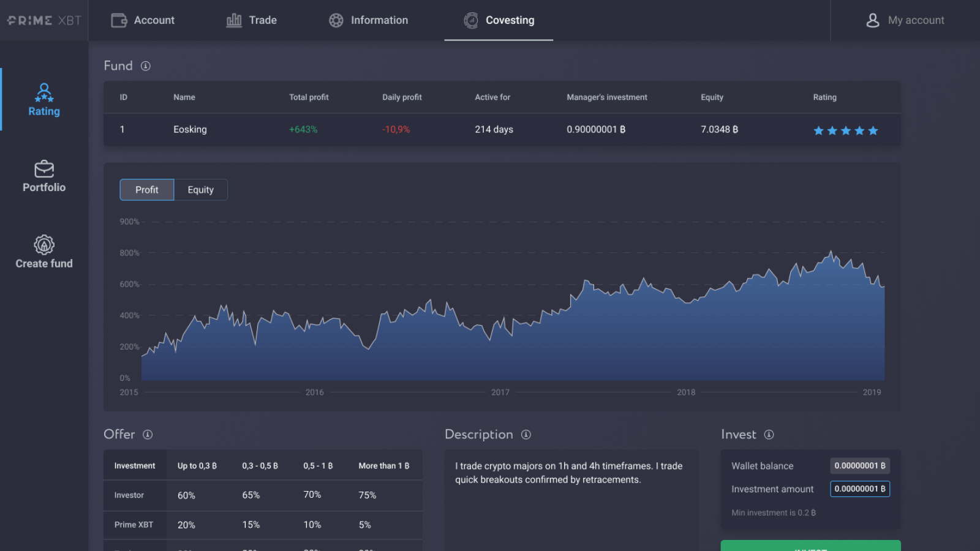Select the Covesting tab
Viewport: 980px width, 551px height.
[x=499, y=20]
